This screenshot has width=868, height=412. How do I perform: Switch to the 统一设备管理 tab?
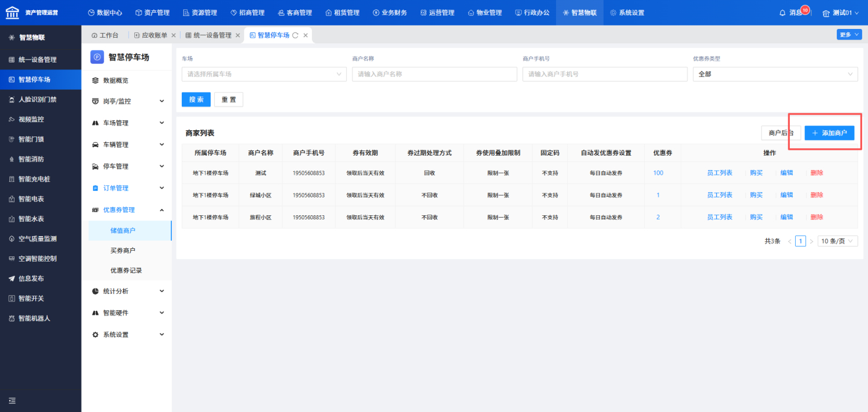click(x=208, y=35)
